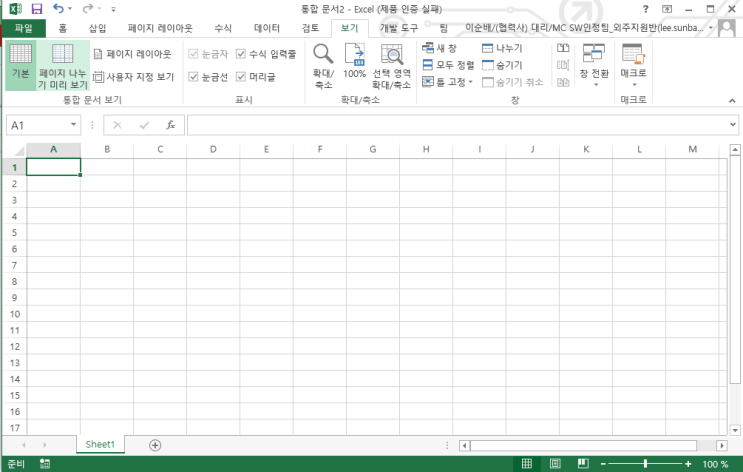The image size is (743, 472).
Task: Zoom out with the minus button
Action: 603,464
